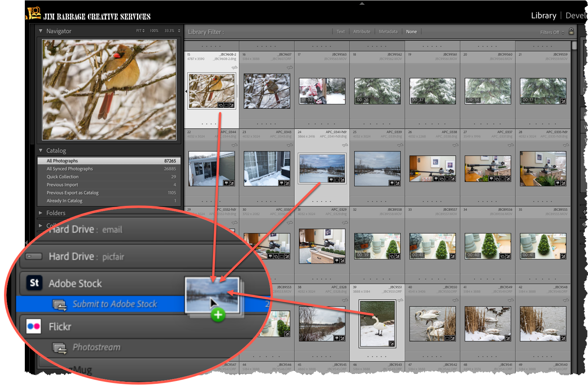Set Navigator zoom to 100%

154,31
